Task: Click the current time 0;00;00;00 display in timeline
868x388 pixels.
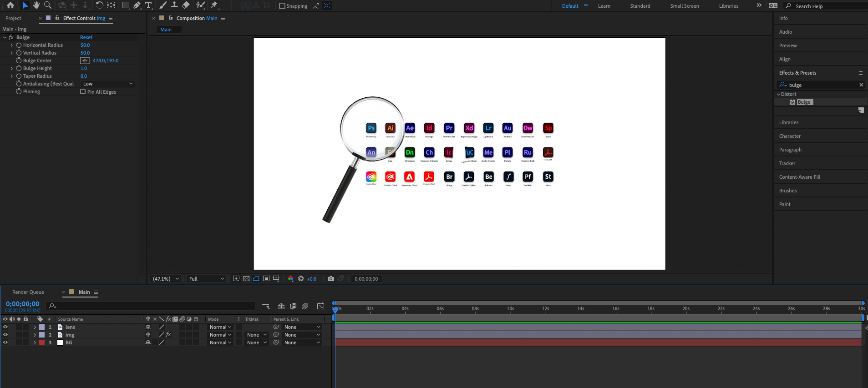Action: [23, 304]
